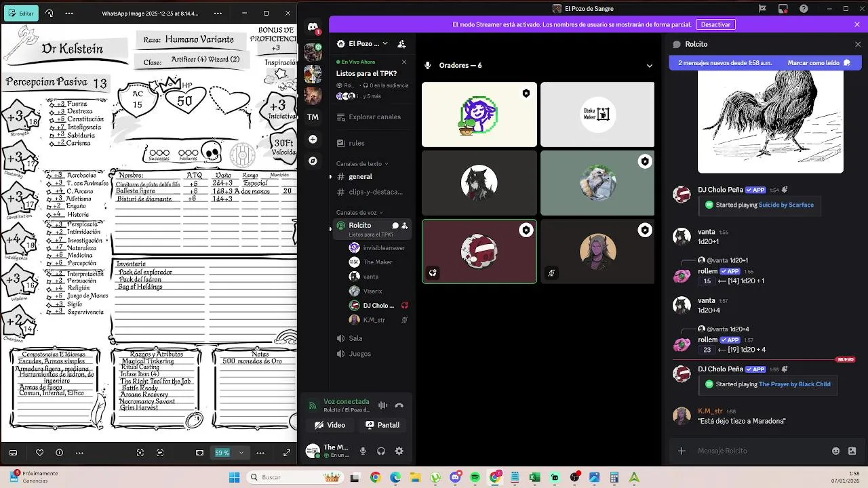This screenshot has width=868, height=488.
Task: Toggle Discord headphones deafen
Action: click(381, 451)
